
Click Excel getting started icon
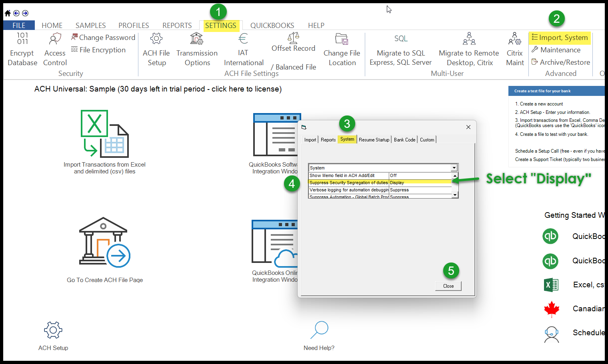551,284
